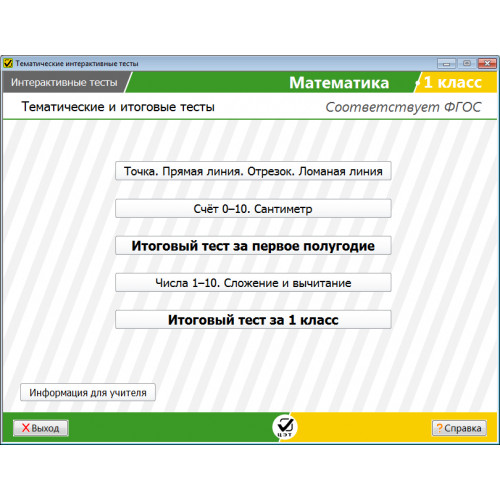The height and width of the screenshot is (500, 500).
Task: Exit the program via Выход button
Action: click(41, 428)
